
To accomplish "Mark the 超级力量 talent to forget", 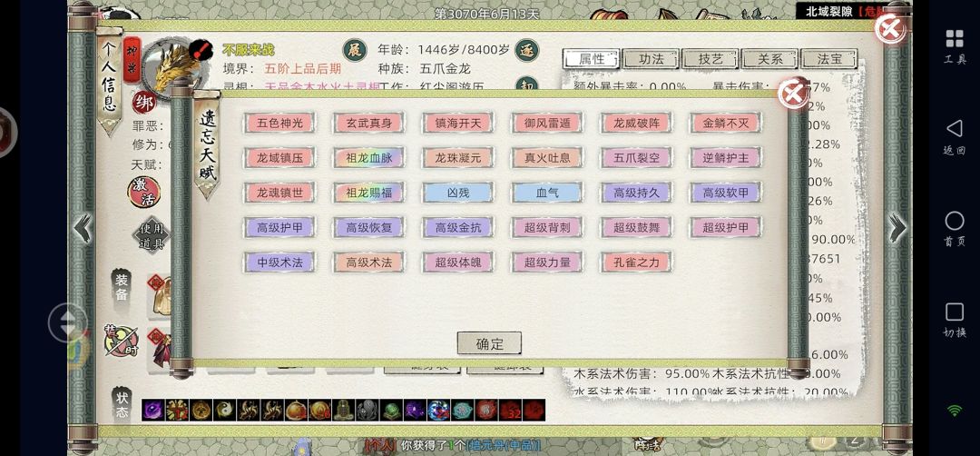I will pyautogui.click(x=547, y=263).
